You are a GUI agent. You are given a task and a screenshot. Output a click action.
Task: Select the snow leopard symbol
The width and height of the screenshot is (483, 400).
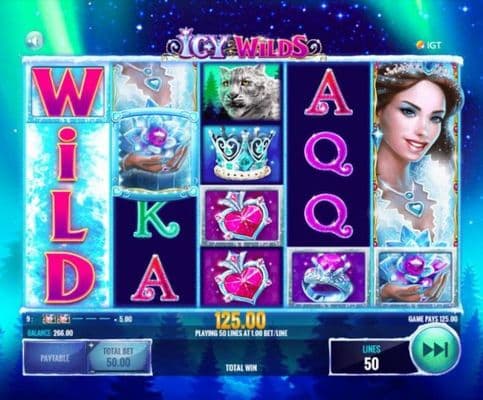coord(242,92)
